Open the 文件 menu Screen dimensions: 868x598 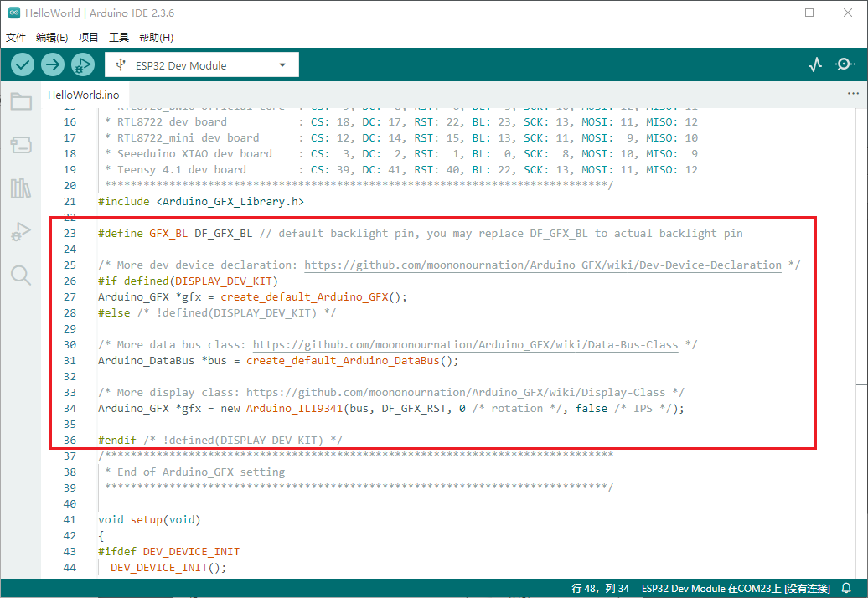16,37
